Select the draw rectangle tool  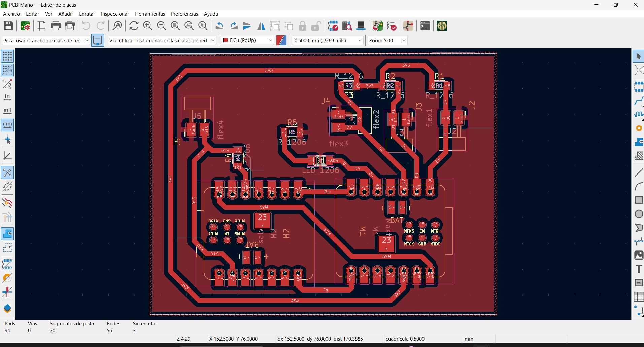click(639, 200)
